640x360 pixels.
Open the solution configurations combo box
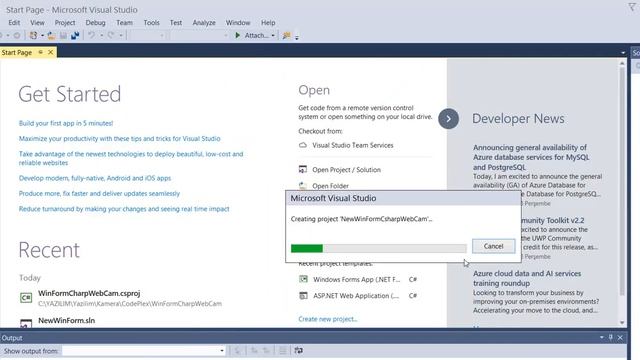(x=147, y=36)
